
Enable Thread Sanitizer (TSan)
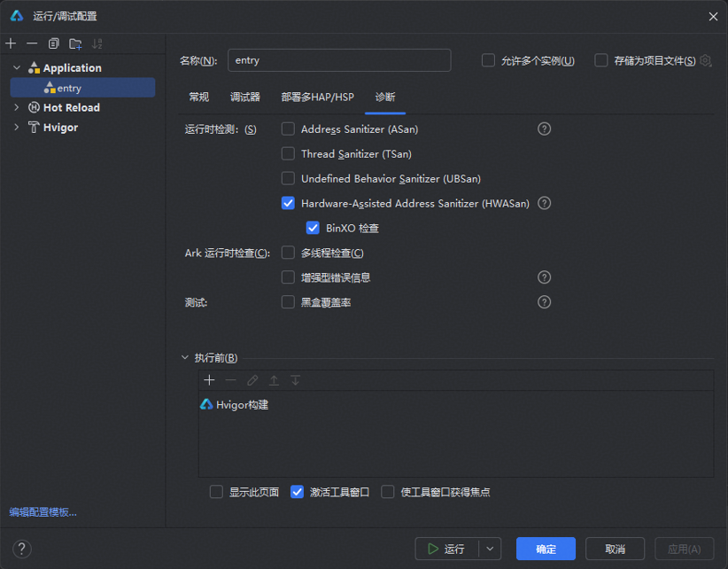288,153
